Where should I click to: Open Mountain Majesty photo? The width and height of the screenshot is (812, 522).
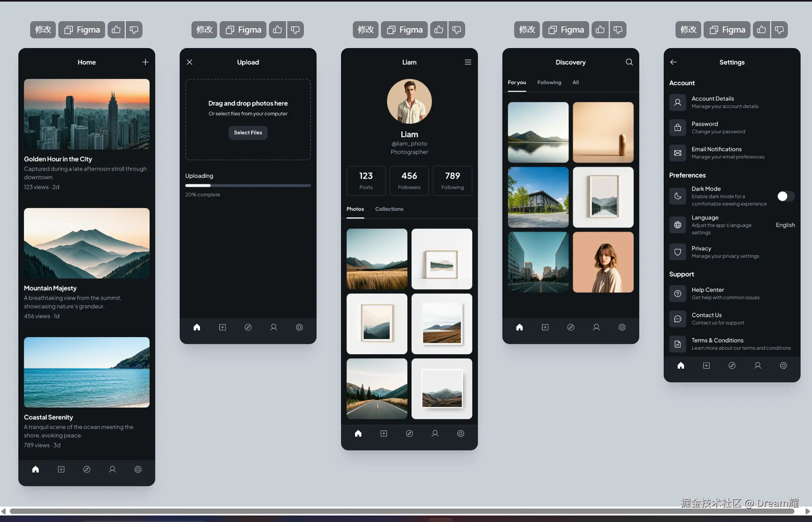(x=87, y=243)
